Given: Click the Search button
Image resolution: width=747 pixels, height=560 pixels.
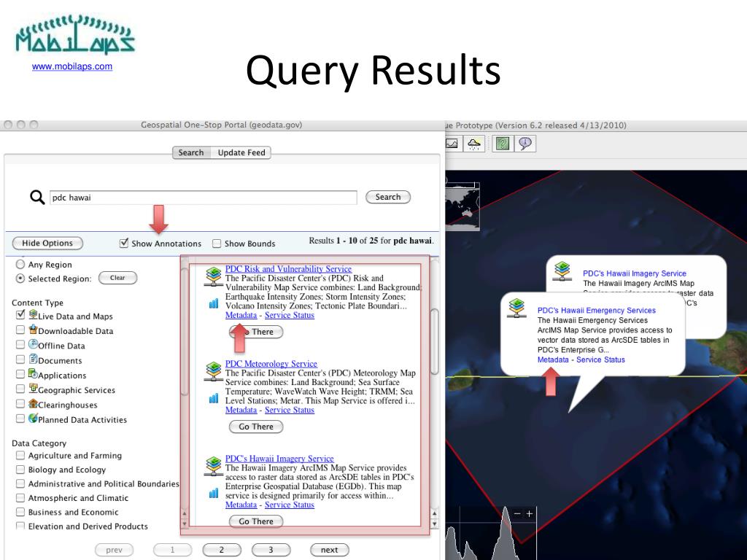Looking at the screenshot, I should (388, 197).
